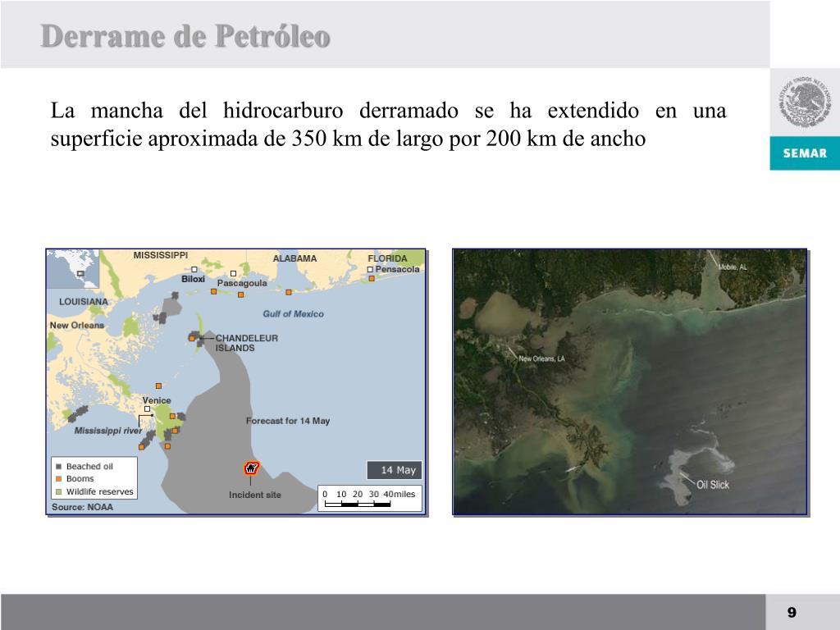840x630 pixels.
Task: Click the "Source: NOAA" caption
Action: tap(83, 507)
